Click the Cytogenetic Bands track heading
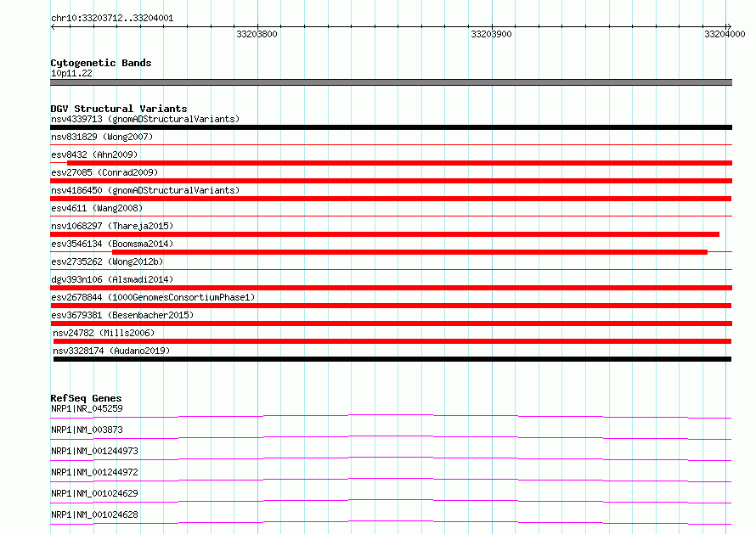This screenshot has height=534, width=756. (101, 63)
